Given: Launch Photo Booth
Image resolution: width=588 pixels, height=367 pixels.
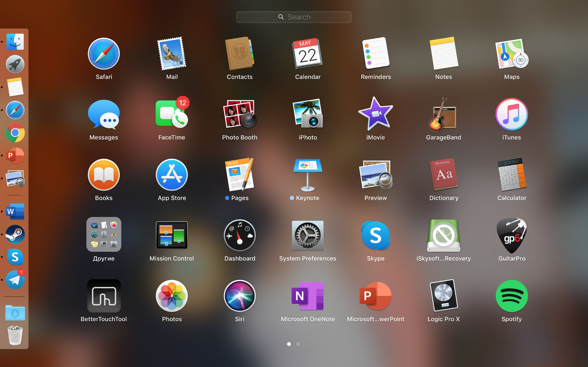Looking at the screenshot, I should pyautogui.click(x=240, y=114).
